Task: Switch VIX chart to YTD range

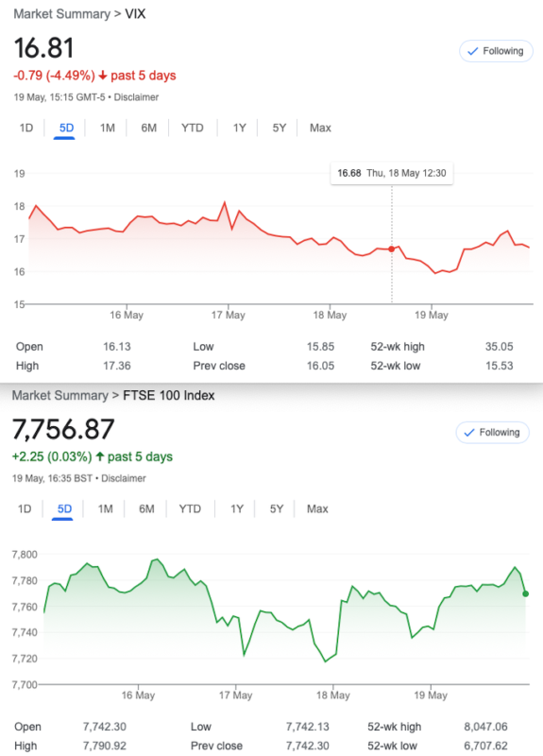Action: (193, 128)
